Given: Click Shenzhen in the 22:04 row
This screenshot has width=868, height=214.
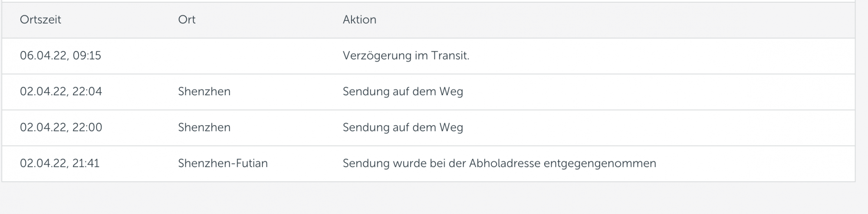Looking at the screenshot, I should (x=204, y=91).
